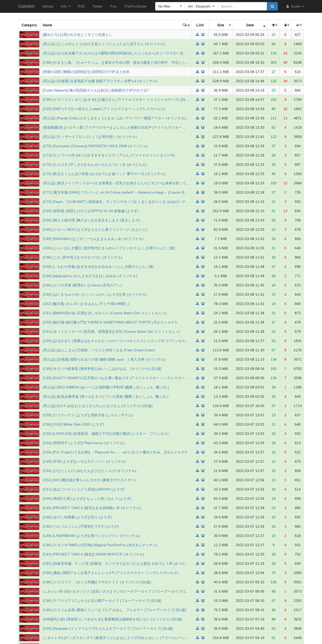322x644 pixels.
Task: Sort by leechers down-arrow column
Action: click(285, 25)
